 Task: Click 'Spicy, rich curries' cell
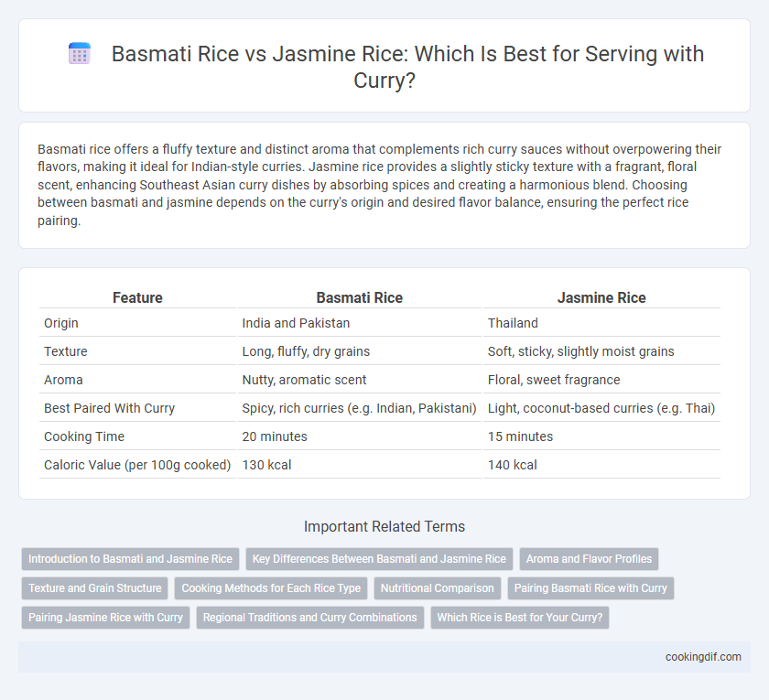pos(360,408)
